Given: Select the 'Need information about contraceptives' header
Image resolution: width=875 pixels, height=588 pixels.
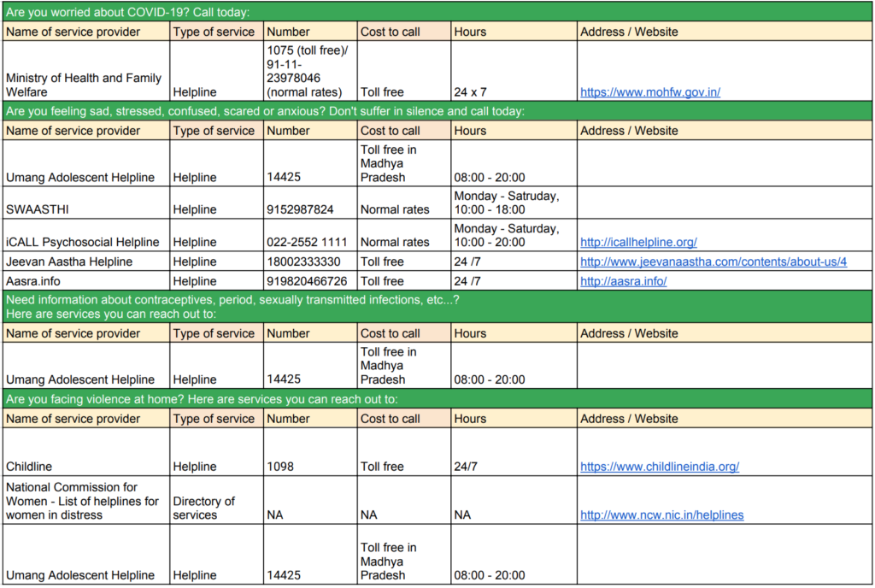Looking at the screenshot, I should pyautogui.click(x=437, y=307).
